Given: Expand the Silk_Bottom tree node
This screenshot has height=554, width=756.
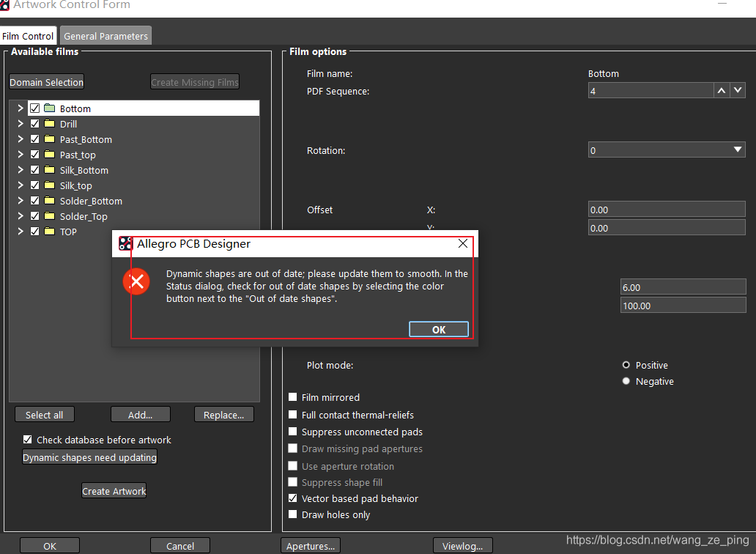Looking at the screenshot, I should pyautogui.click(x=21, y=170).
